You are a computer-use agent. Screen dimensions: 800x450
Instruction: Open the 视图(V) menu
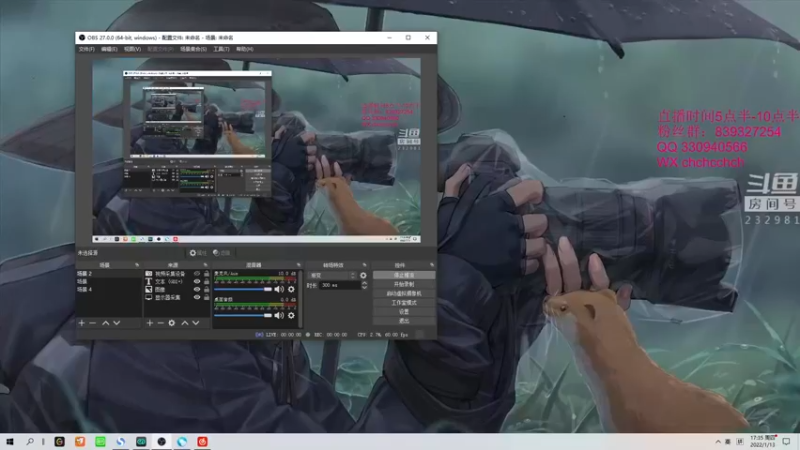point(132,49)
